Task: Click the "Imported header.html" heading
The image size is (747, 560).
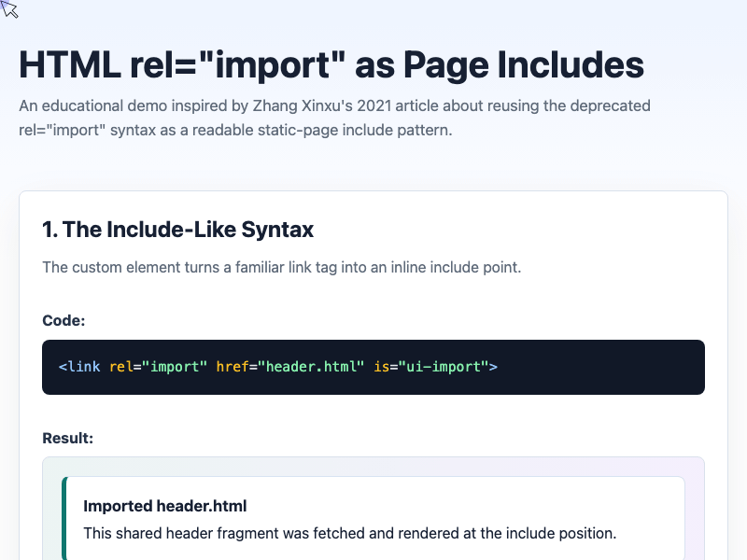Action: 165,506
